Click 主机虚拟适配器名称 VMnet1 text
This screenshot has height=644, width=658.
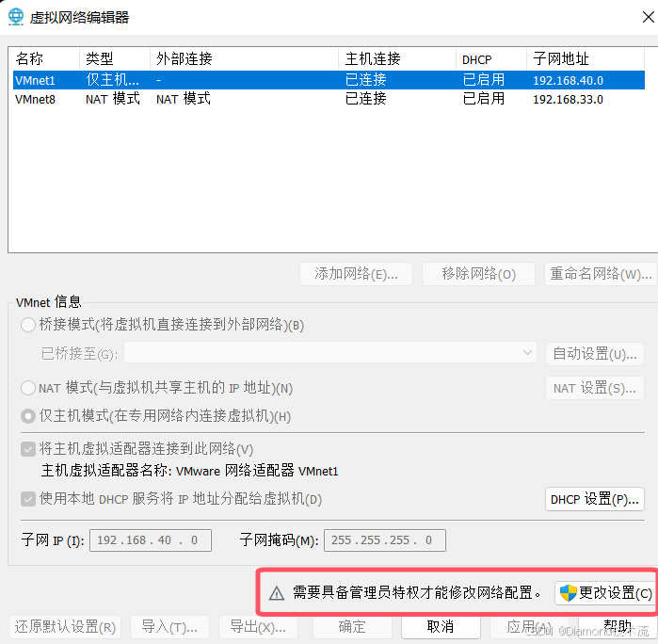click(189, 471)
